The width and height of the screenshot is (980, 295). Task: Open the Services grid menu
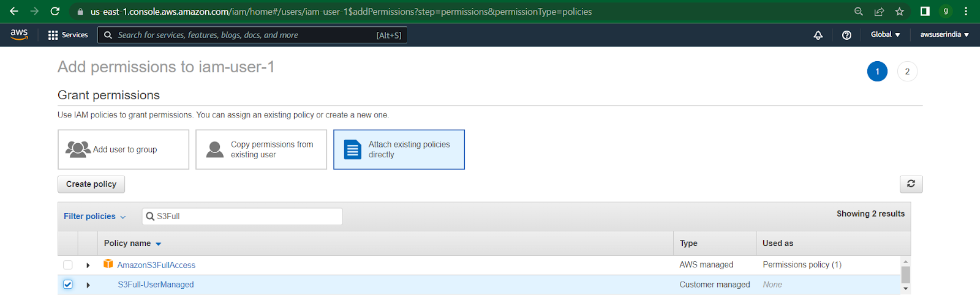click(x=68, y=35)
